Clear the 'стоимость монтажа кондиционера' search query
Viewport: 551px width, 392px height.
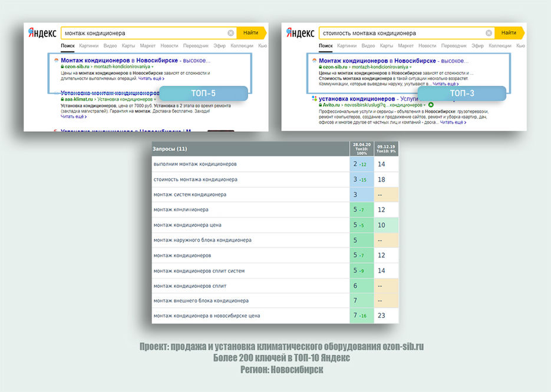pos(489,33)
